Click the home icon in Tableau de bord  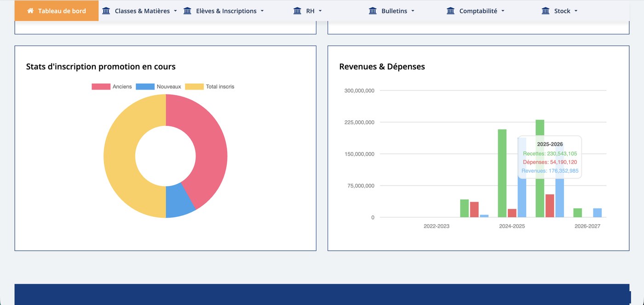click(30, 11)
